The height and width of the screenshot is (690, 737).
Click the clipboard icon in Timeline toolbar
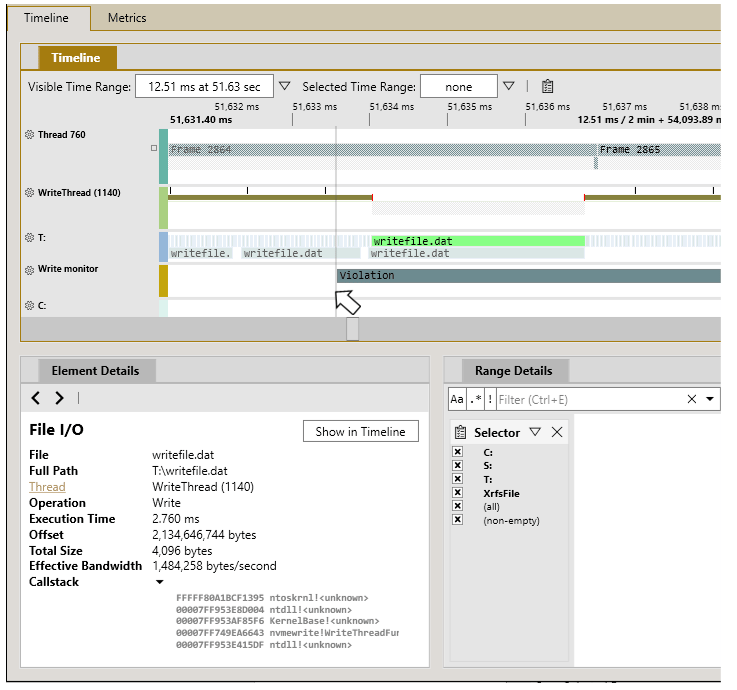pyautogui.click(x=548, y=86)
